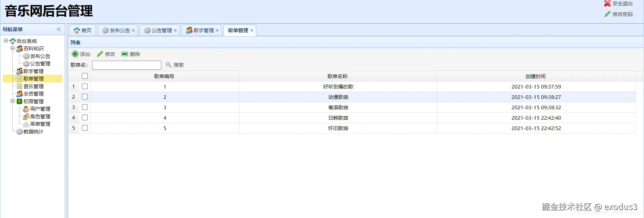Image resolution: width=644 pixels, height=218 pixels.
Task: Tick the checkbox for 粤语歌曲 row
Action: click(85, 107)
